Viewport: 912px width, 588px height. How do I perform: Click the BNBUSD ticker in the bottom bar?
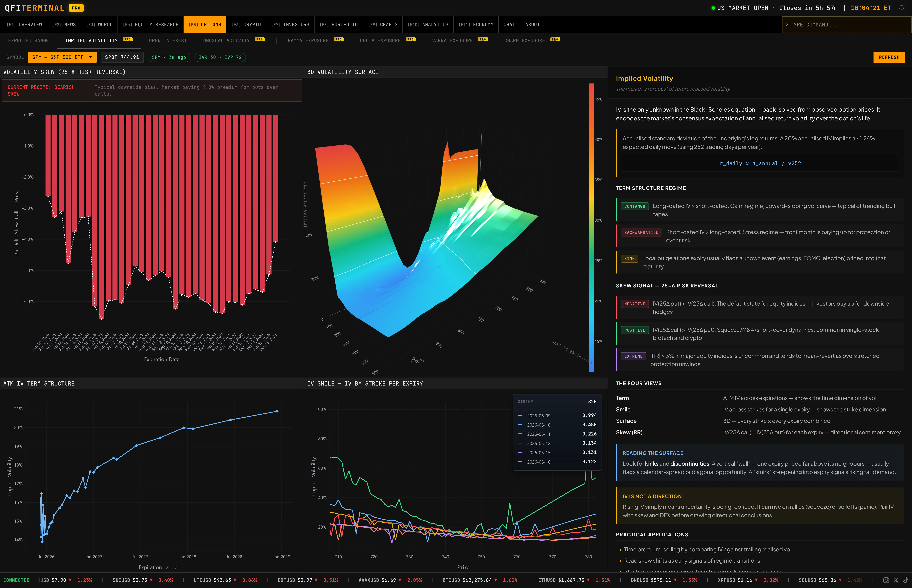pyautogui.click(x=664, y=580)
